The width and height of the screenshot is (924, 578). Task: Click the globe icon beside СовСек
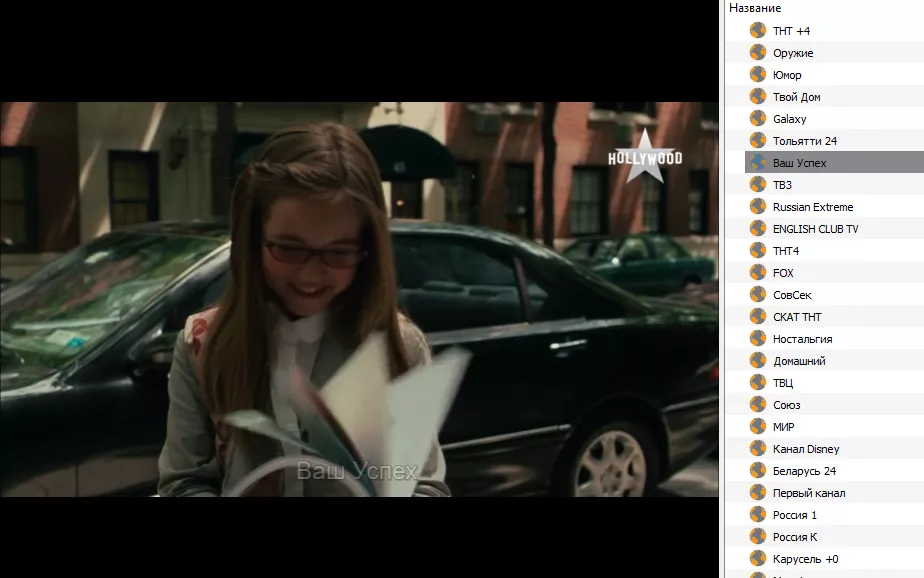[x=758, y=294]
